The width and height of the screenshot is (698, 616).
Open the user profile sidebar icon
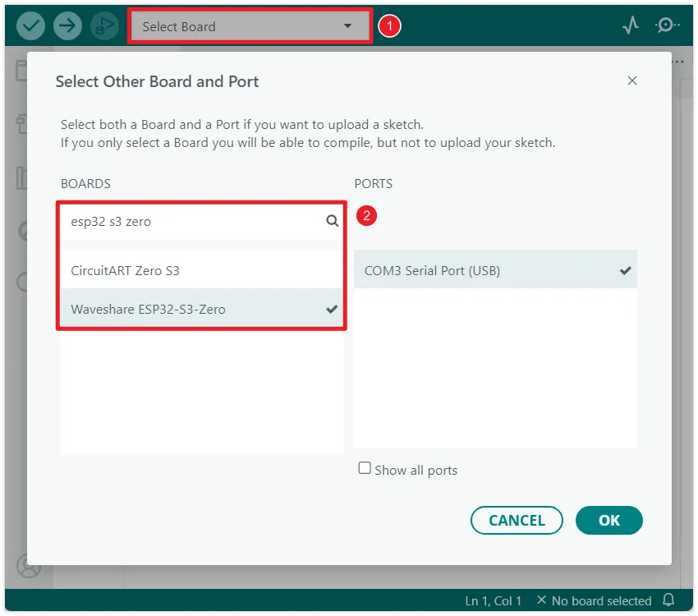(29, 567)
